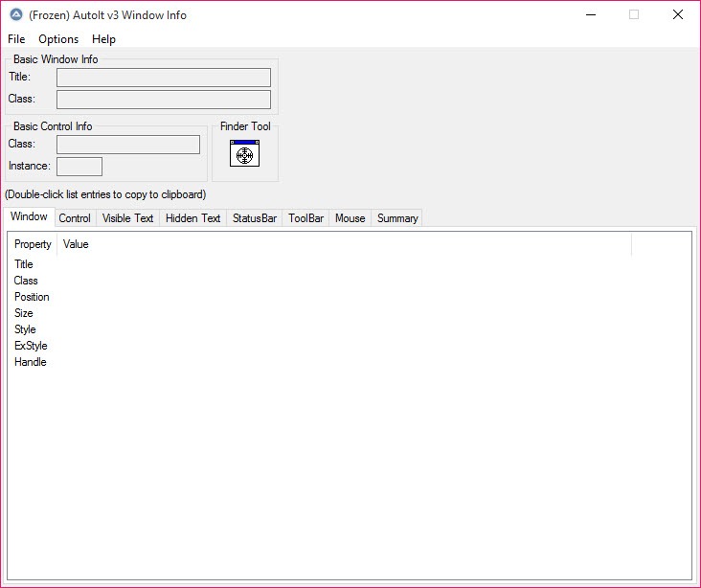The width and height of the screenshot is (701, 588).
Task: Click the AutoIt logo in the title bar
Action: point(16,14)
